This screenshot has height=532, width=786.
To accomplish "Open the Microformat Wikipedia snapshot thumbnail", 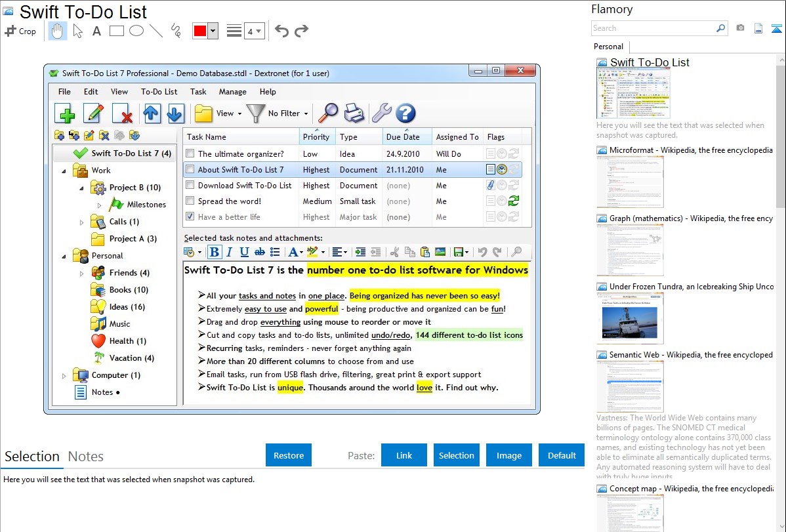I will point(630,182).
